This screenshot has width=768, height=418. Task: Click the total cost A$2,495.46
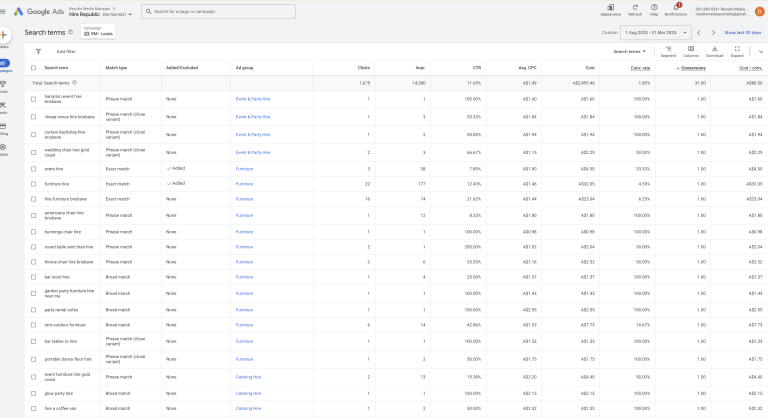click(x=583, y=83)
